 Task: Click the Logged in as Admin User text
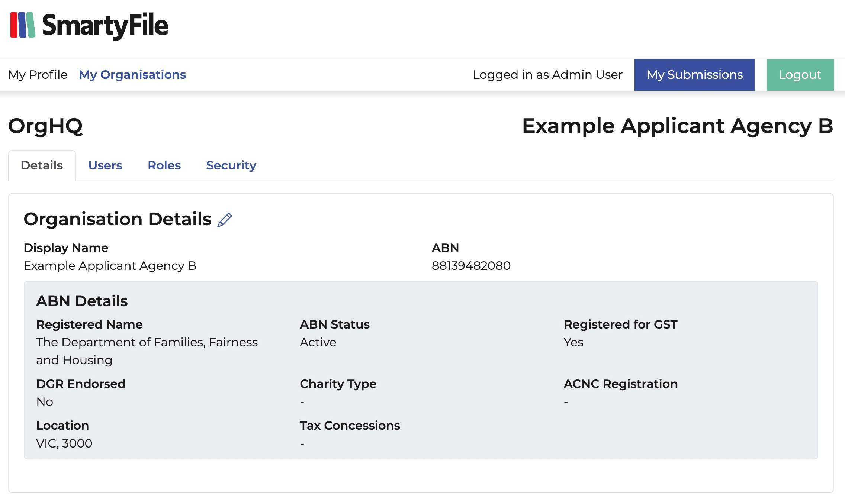[547, 75]
